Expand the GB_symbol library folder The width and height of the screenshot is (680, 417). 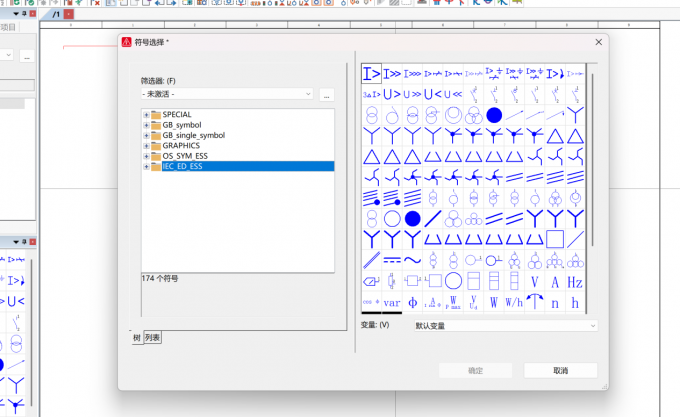[146, 125]
